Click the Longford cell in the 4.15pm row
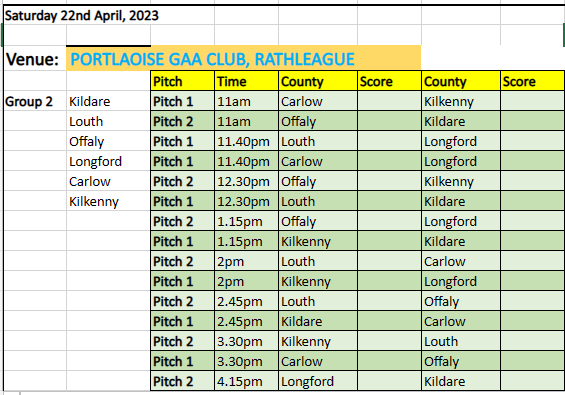 (x=318, y=381)
